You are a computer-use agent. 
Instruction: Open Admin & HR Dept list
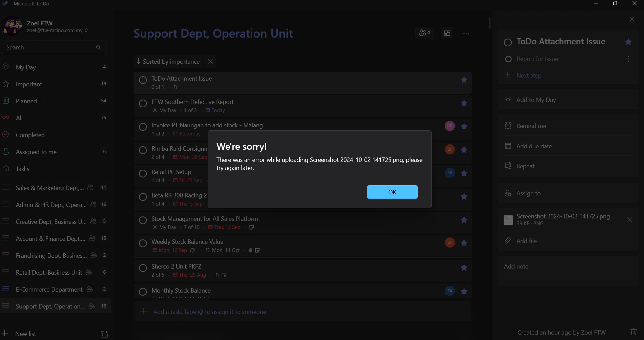tap(55, 205)
